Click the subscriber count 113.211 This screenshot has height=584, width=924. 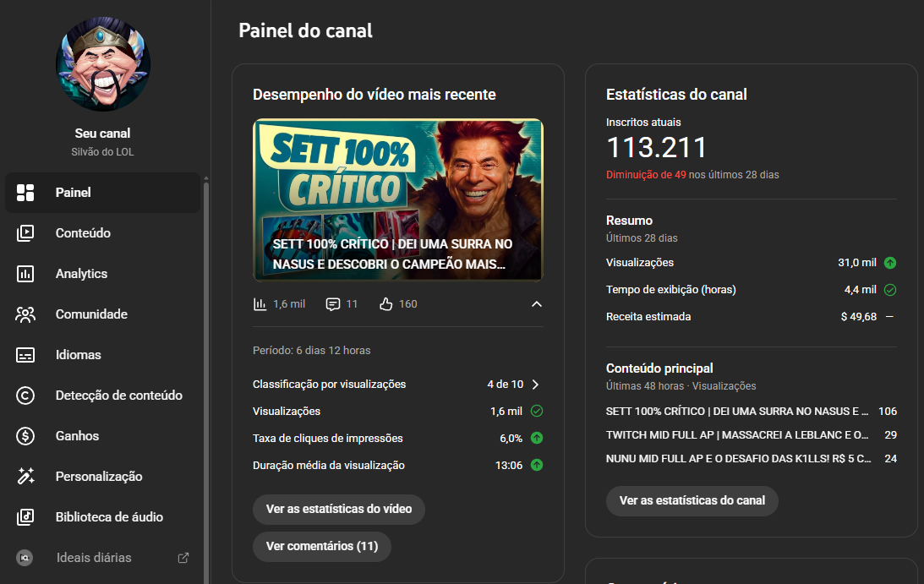point(656,147)
